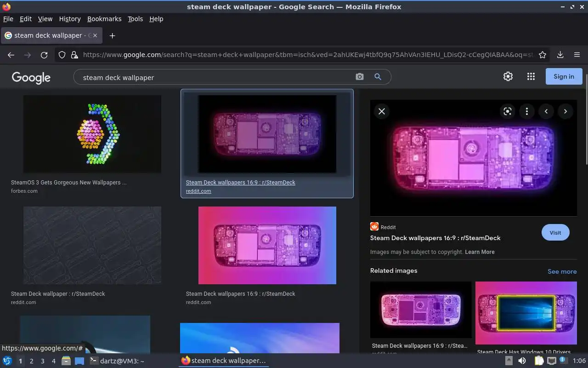Go to Google home via logo
This screenshot has height=368, width=588.
pos(31,77)
